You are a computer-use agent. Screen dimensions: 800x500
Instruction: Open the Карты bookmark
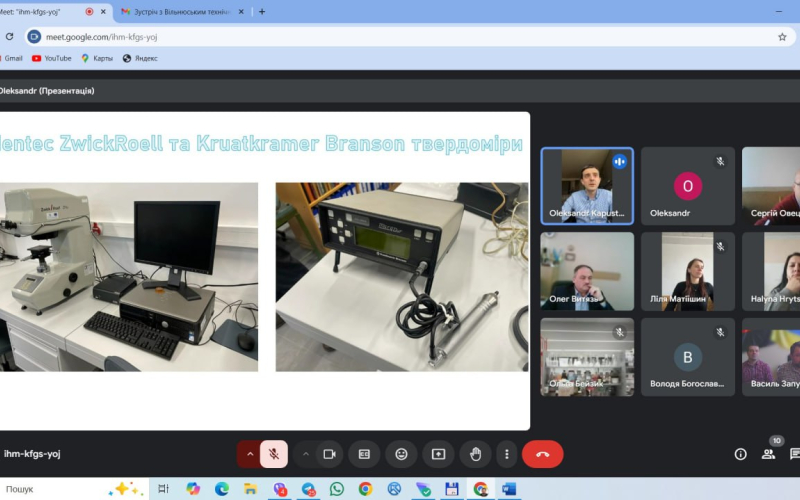click(97, 58)
